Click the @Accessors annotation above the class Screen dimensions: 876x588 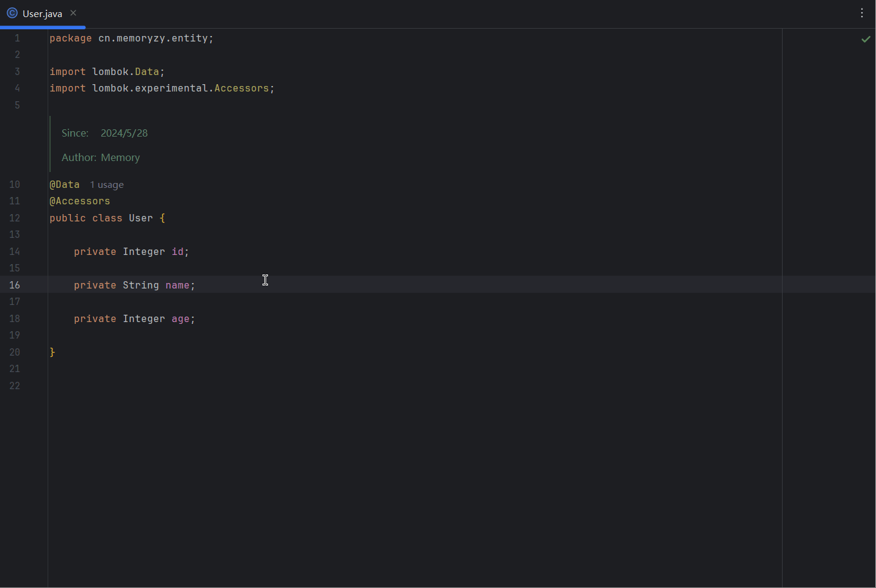(x=80, y=201)
